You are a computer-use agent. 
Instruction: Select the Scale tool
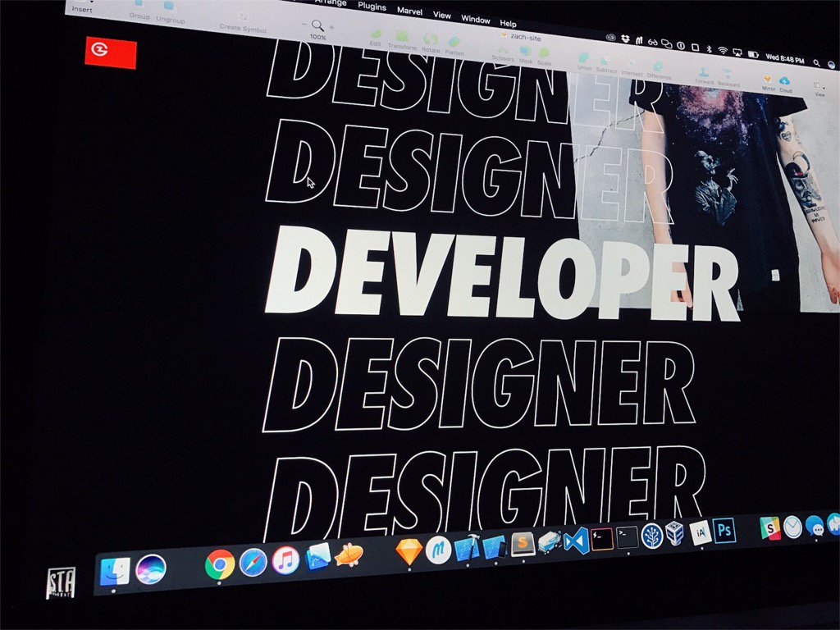[x=544, y=57]
